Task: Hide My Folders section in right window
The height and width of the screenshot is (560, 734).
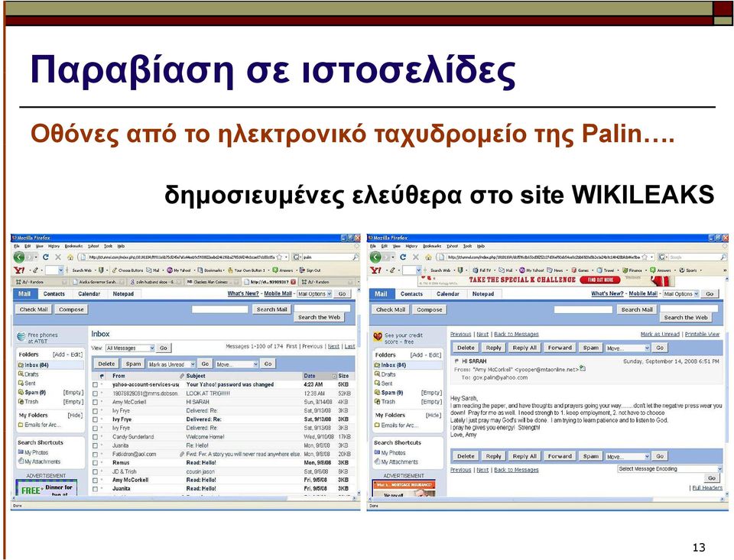Action: [x=433, y=416]
